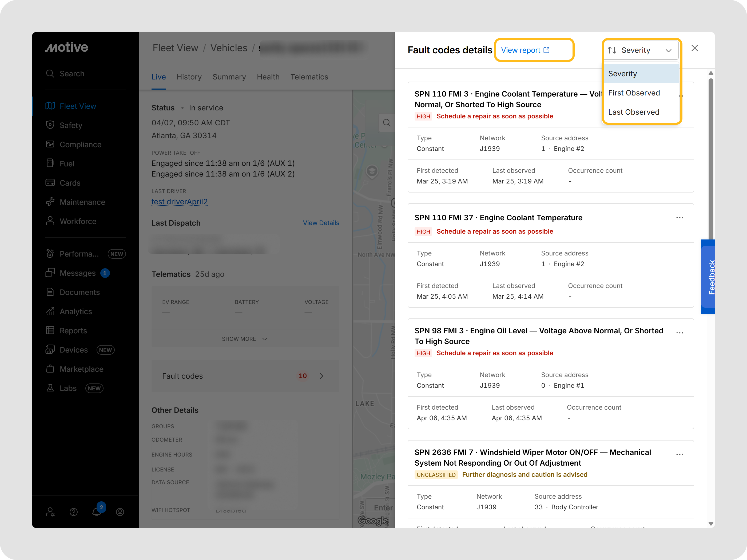Click the Feedback side tab
This screenshot has width=747, height=560.
coord(709,277)
